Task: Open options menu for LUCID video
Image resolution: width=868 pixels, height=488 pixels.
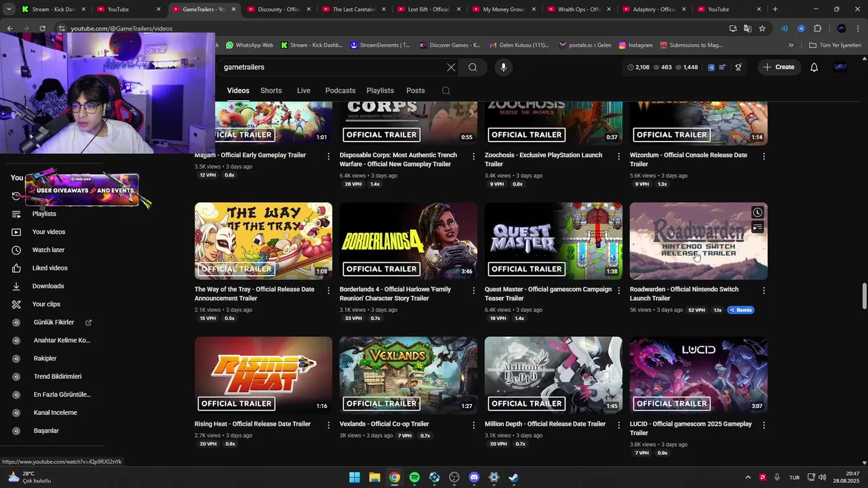Action: (764, 425)
